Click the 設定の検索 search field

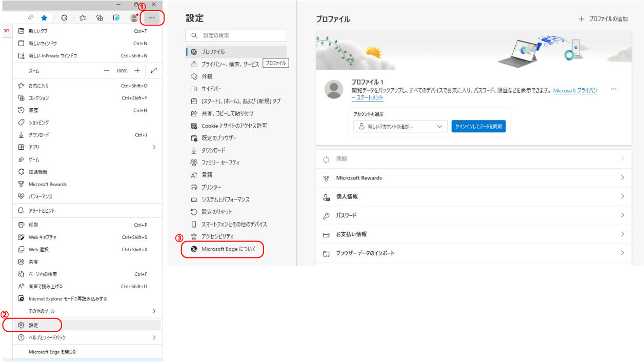(x=236, y=35)
